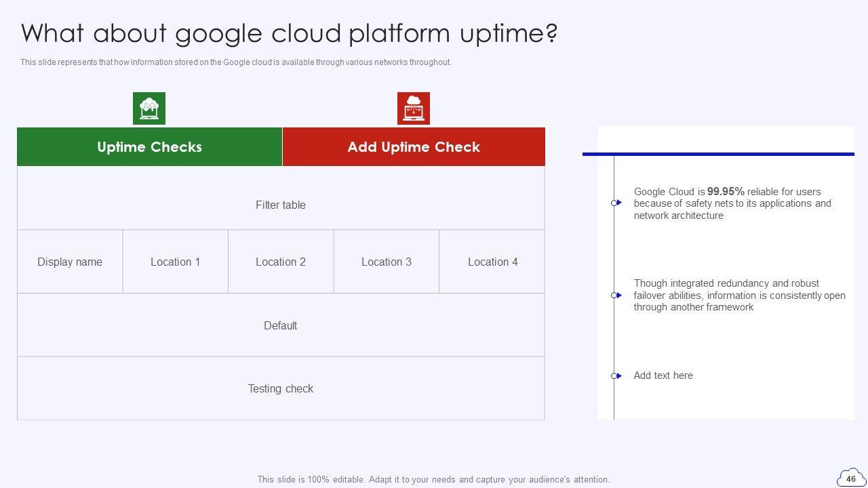Click the Default table row

click(x=281, y=325)
